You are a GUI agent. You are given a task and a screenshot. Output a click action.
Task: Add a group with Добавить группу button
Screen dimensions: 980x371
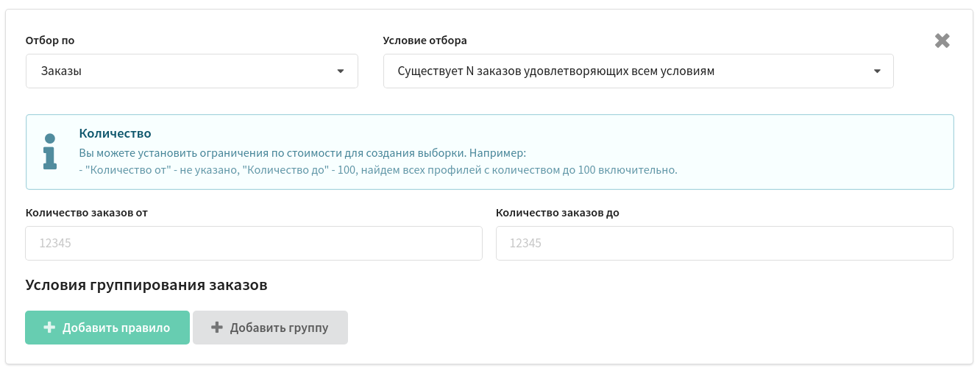(x=270, y=328)
